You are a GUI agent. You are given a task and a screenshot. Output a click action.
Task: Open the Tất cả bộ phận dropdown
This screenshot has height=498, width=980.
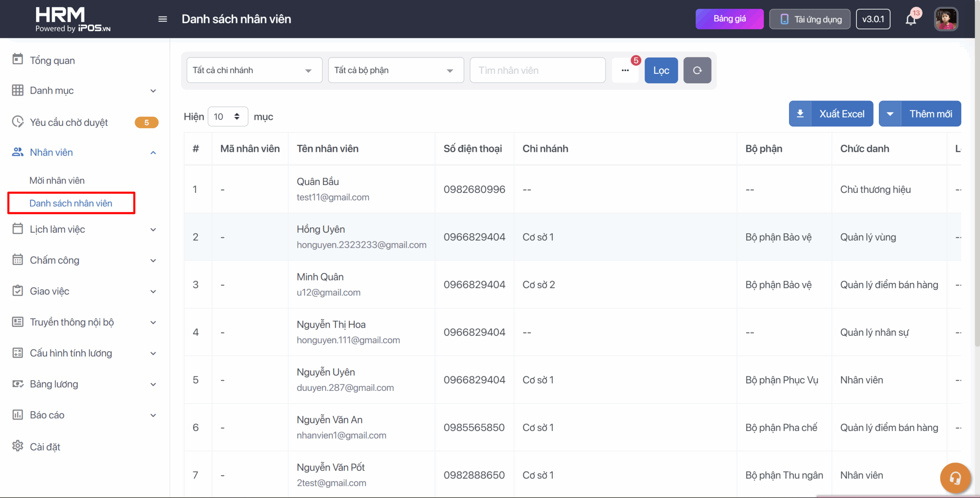396,70
